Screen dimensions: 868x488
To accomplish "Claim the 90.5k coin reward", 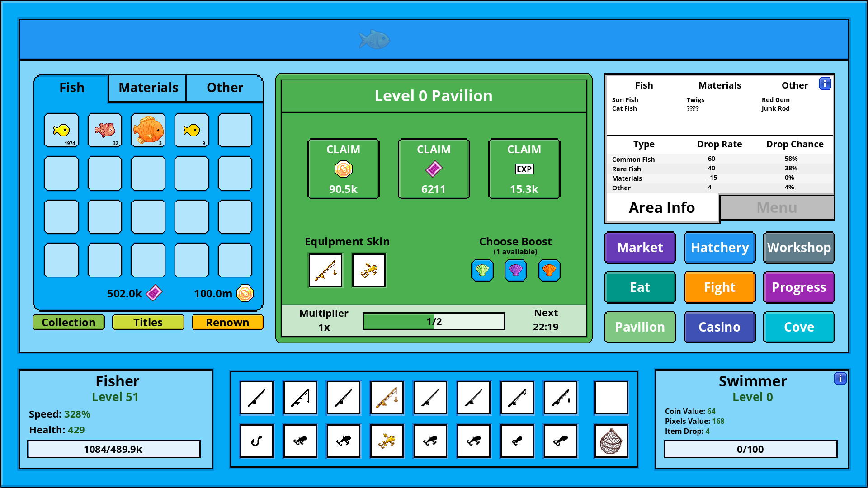I will 343,169.
